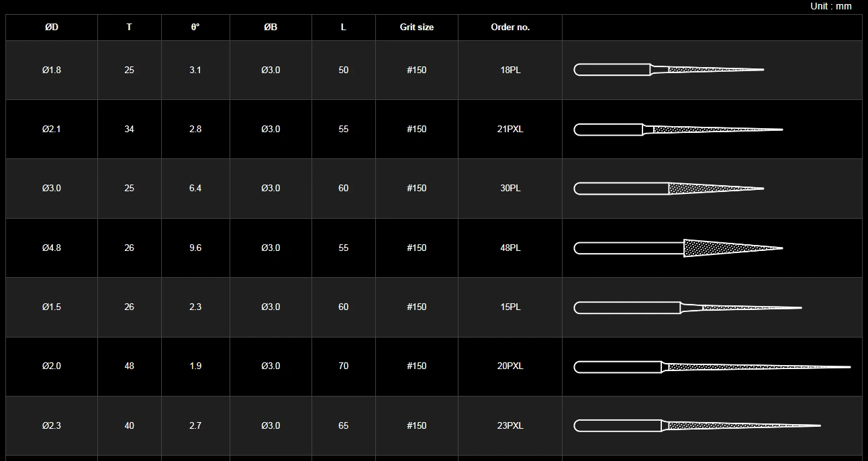Screen dimensions: 868x461
Task: Select the 23PXL file illustration
Action: [697, 425]
